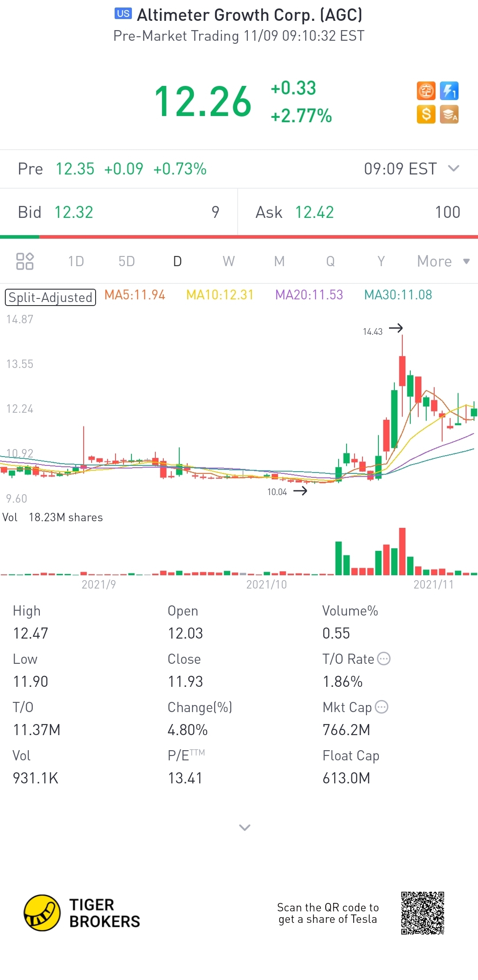Screen dimensions: 478x980
Task: Tap the Float Cap value 613.0M
Action: (346, 778)
